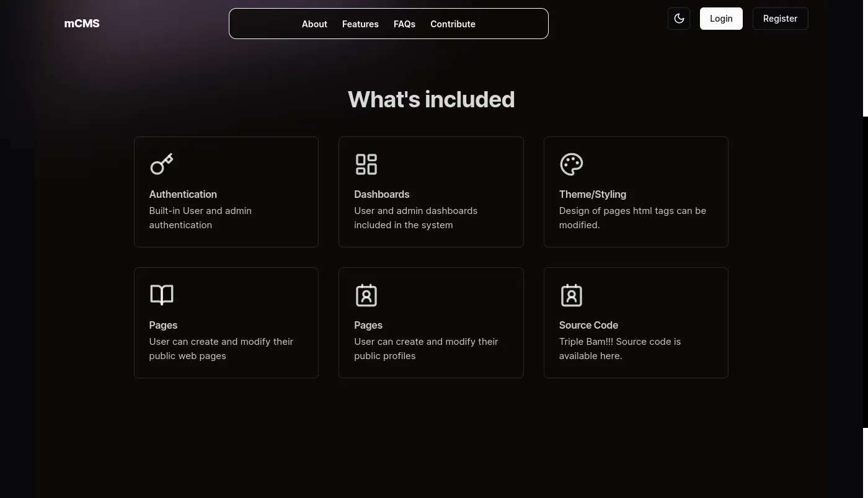Click the open book icon for web pages

[x=161, y=295]
